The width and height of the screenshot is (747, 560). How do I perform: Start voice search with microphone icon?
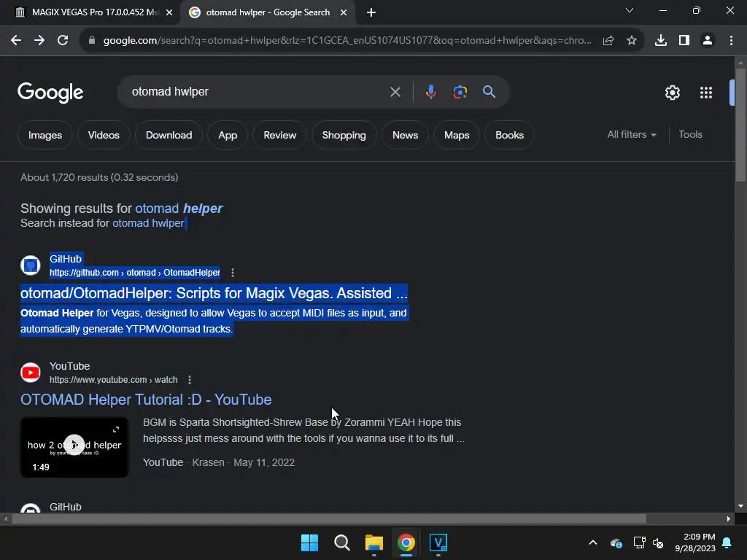click(430, 92)
